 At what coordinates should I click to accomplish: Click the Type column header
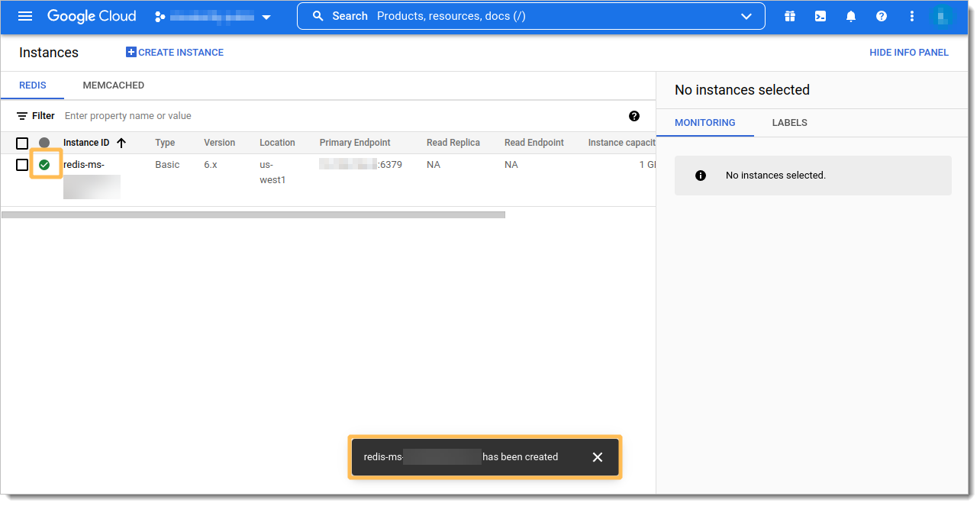pos(165,143)
